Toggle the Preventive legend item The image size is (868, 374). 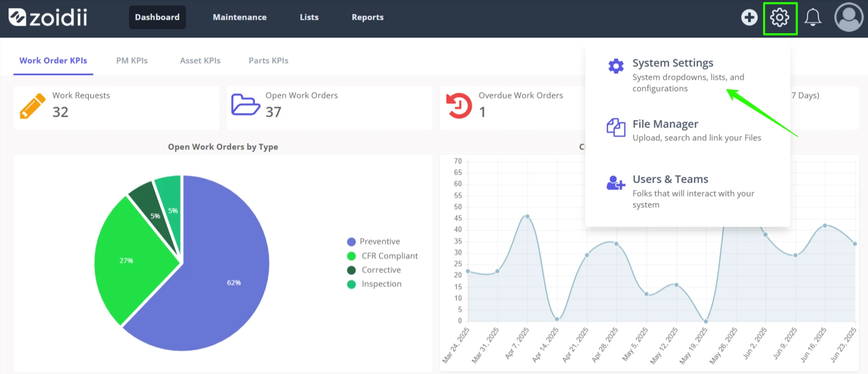[x=374, y=242]
